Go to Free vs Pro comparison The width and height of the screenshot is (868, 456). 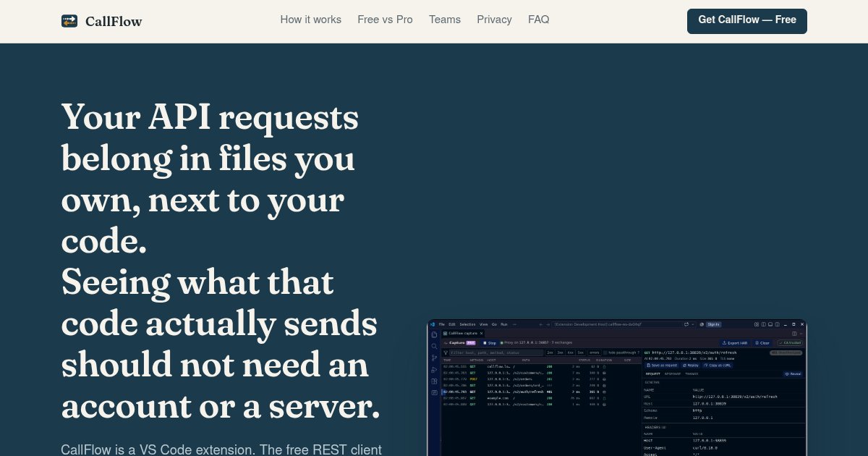point(385,20)
